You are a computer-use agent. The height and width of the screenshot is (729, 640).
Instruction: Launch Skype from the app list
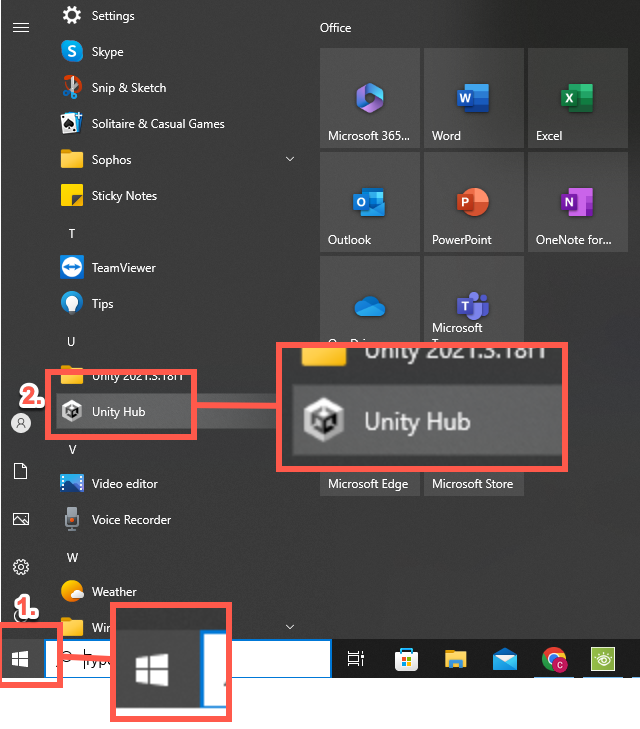177,52
